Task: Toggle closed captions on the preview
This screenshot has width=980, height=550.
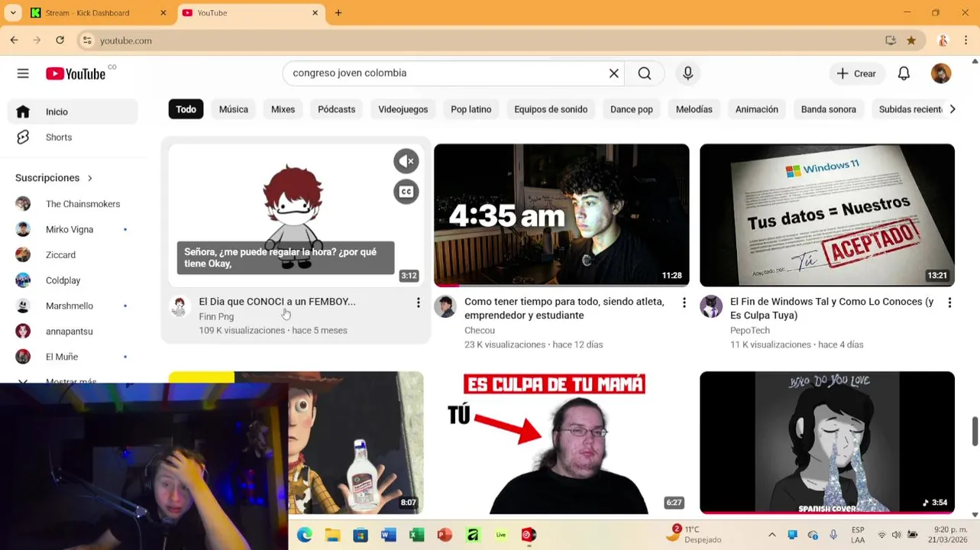Action: pos(406,192)
